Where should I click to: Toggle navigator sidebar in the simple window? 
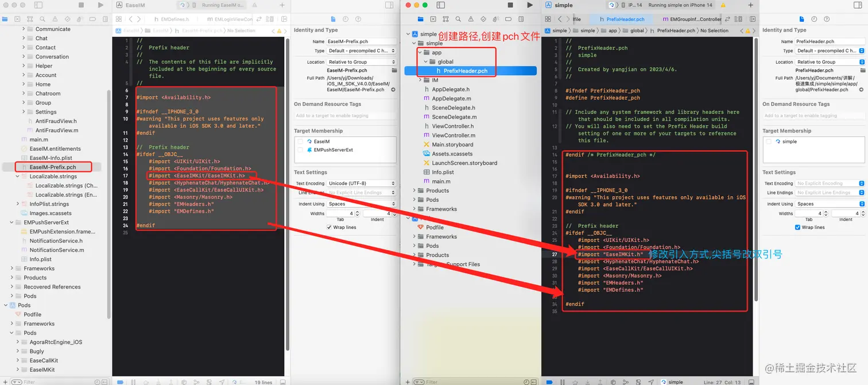(440, 5)
